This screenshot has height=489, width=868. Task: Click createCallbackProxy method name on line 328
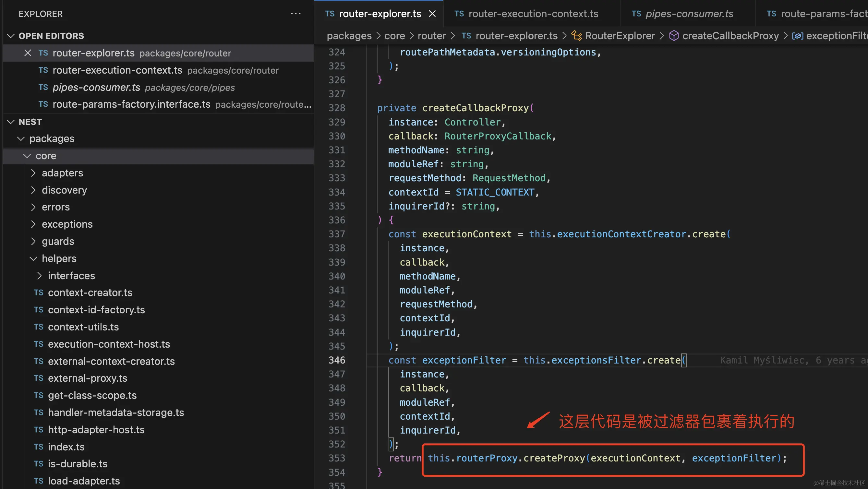click(476, 108)
